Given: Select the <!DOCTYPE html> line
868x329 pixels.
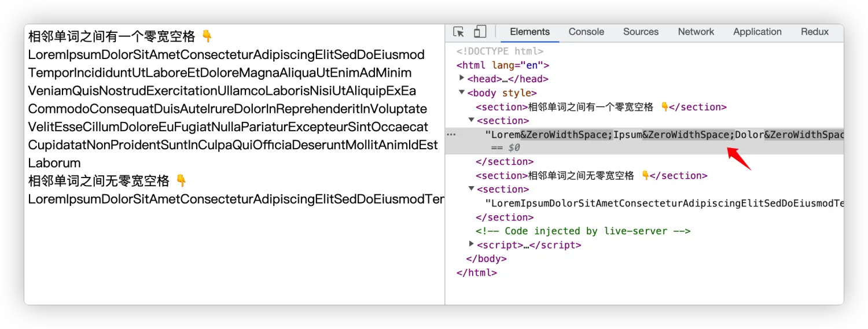Looking at the screenshot, I should pyautogui.click(x=500, y=51).
